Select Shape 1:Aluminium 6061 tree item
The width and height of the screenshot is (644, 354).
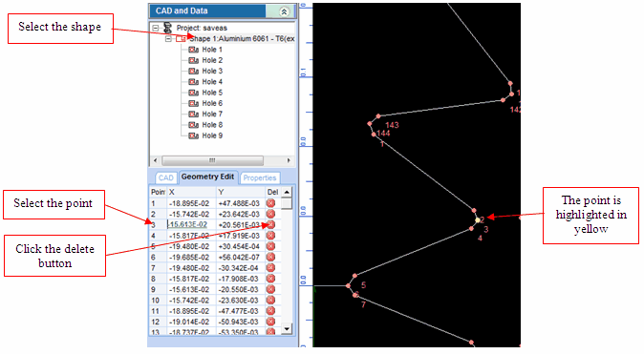coord(243,39)
